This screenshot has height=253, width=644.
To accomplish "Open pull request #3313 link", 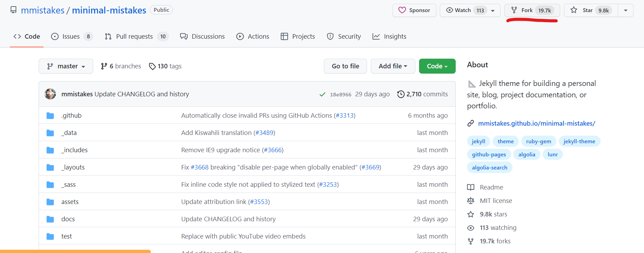I will pyautogui.click(x=345, y=116).
